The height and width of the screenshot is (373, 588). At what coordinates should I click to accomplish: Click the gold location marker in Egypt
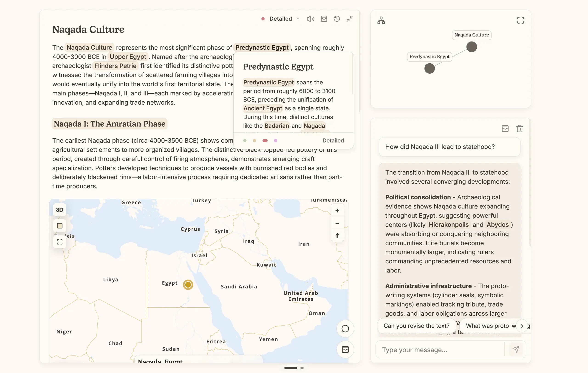[x=188, y=284]
